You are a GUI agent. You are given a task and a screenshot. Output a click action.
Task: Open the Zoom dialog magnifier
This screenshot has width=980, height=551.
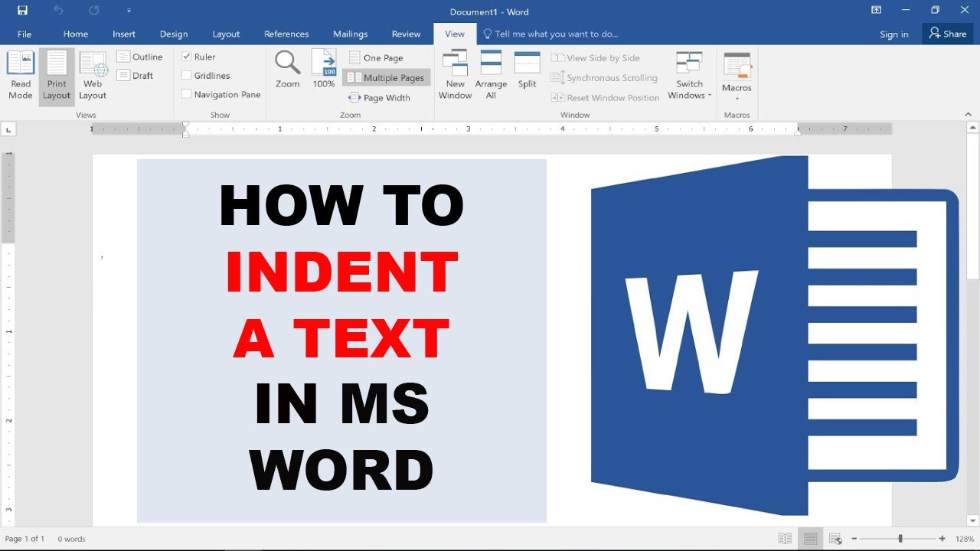tap(288, 69)
